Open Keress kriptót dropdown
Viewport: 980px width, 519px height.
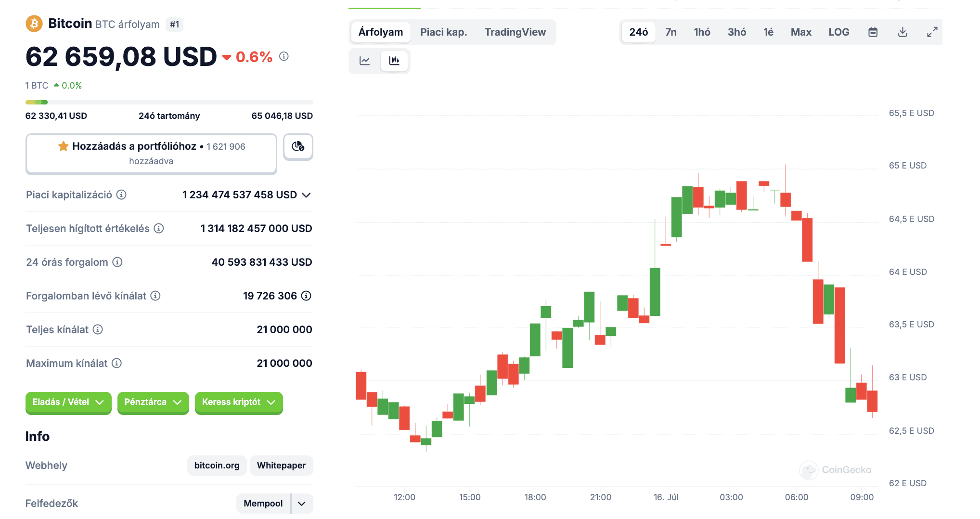239,402
